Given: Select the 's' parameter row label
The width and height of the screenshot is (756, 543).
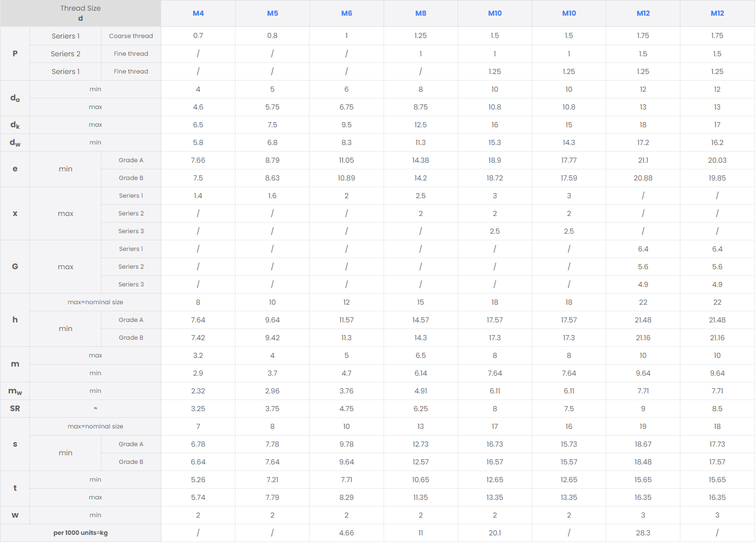Looking at the screenshot, I should (x=15, y=444).
